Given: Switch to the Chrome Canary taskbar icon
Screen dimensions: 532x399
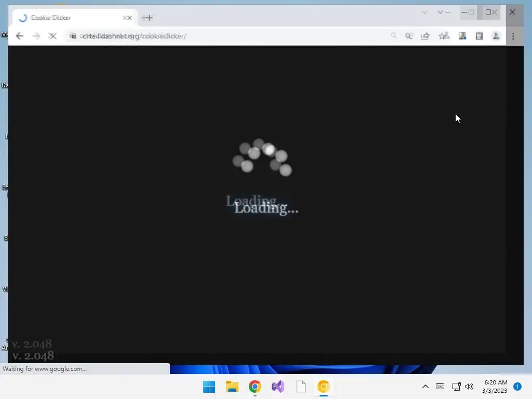Looking at the screenshot, I should [x=323, y=387].
